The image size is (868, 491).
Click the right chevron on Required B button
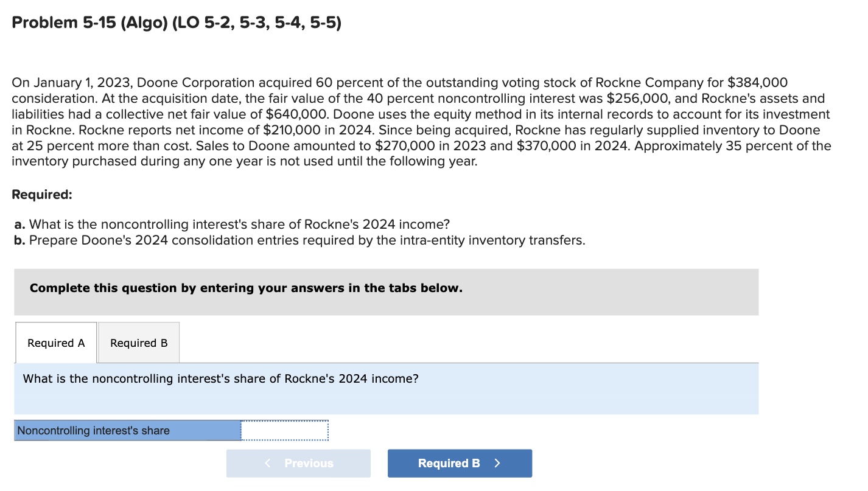(x=497, y=463)
